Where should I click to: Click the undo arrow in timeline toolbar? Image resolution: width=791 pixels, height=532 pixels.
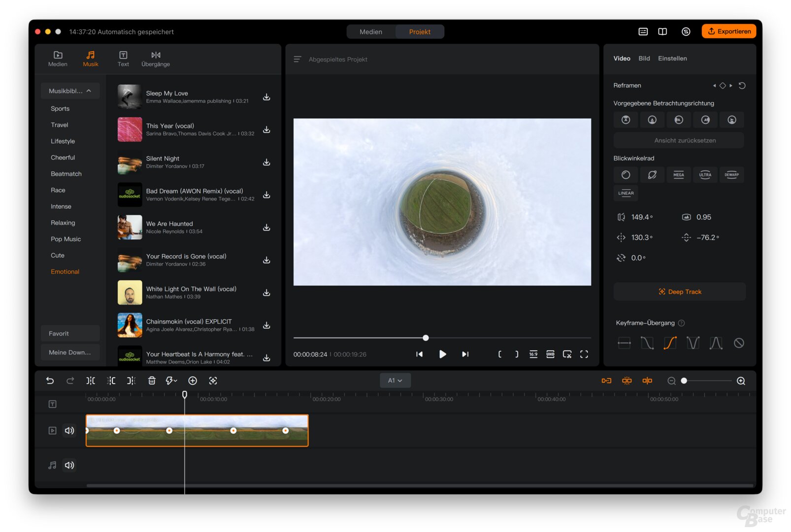50,381
